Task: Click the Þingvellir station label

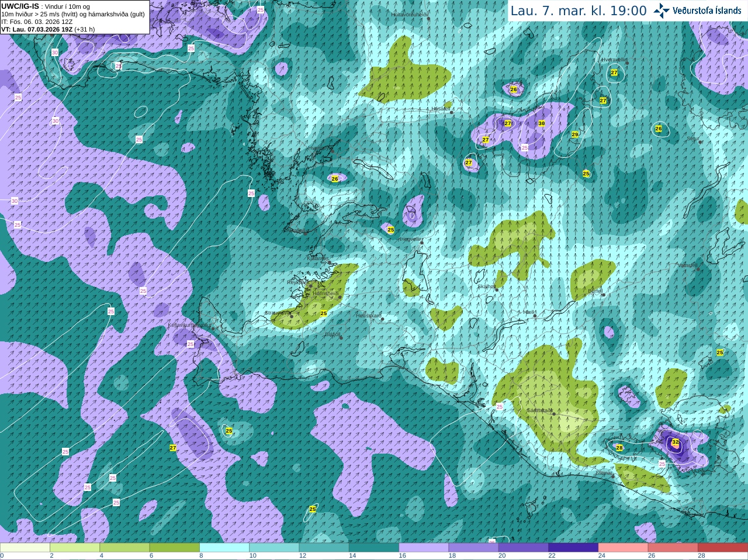Action: [410, 239]
